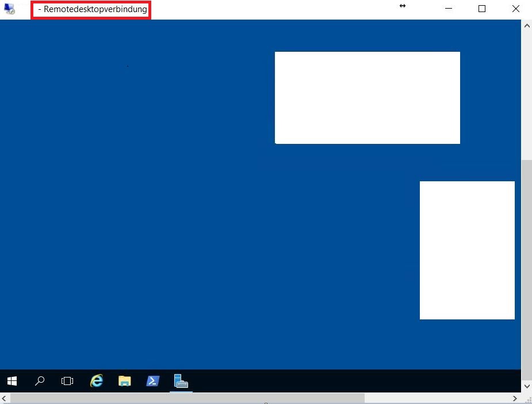Maximize the Remotedesktopverbindung window
The width and height of the screenshot is (532, 404).
point(482,9)
